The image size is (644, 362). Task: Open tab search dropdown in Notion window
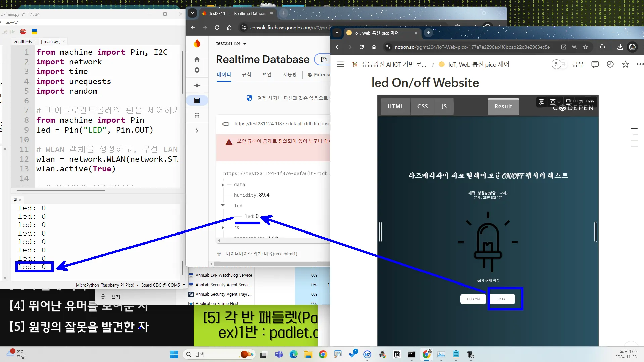click(337, 33)
